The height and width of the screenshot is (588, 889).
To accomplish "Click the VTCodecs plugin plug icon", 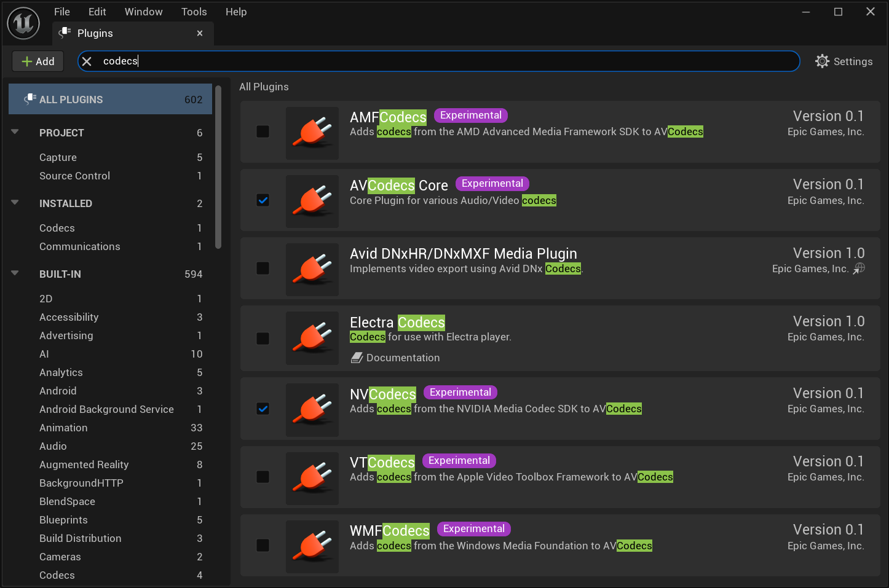I will [312, 479].
